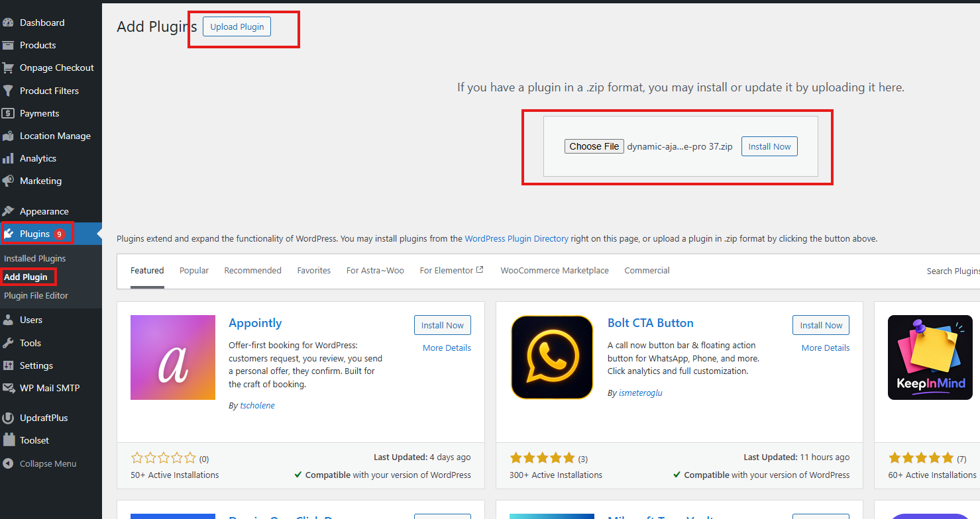Click the Products archive icon
The image size is (980, 519).
click(x=8, y=45)
